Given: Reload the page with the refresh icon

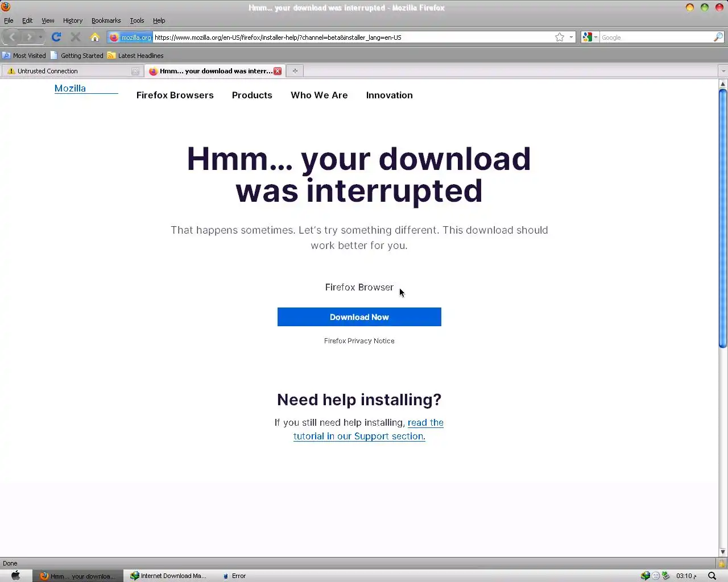Looking at the screenshot, I should click(x=56, y=37).
